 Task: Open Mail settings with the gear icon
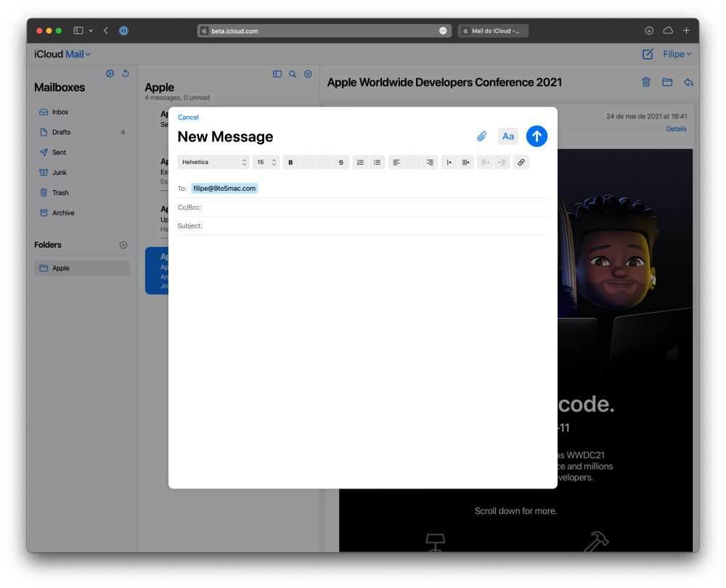click(x=110, y=73)
